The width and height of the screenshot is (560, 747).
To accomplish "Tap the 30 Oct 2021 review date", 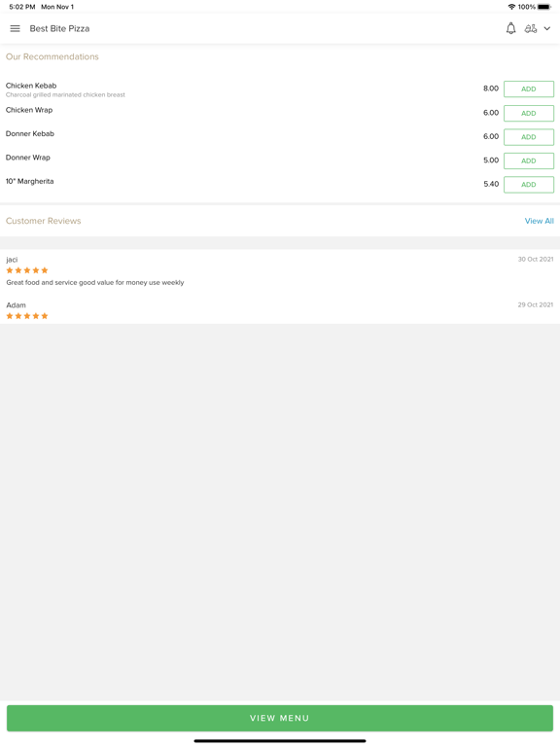I will point(536,259).
